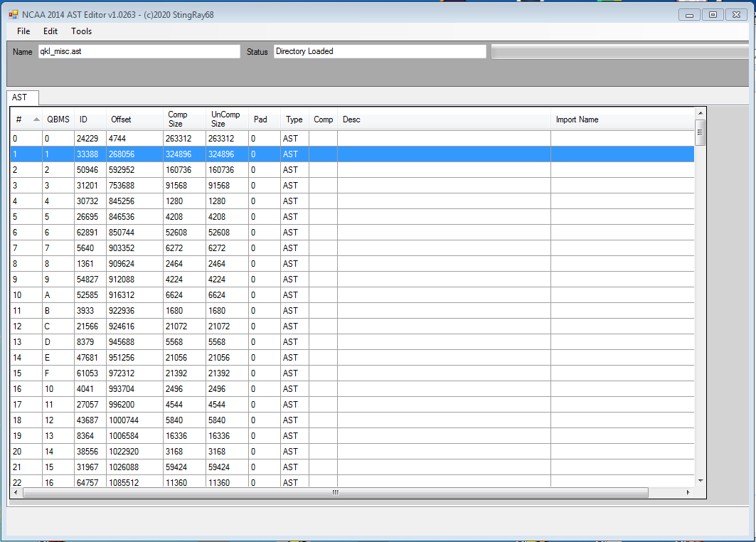The image size is (756, 542).
Task: Click the QBMS column header
Action: coord(58,119)
